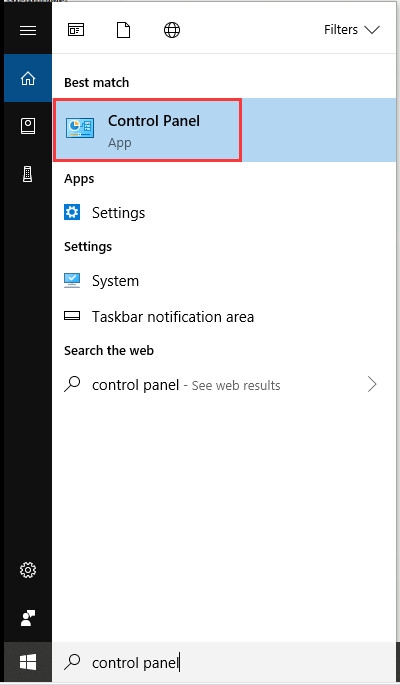
Task: Expand web results chevron arrow
Action: (x=372, y=384)
